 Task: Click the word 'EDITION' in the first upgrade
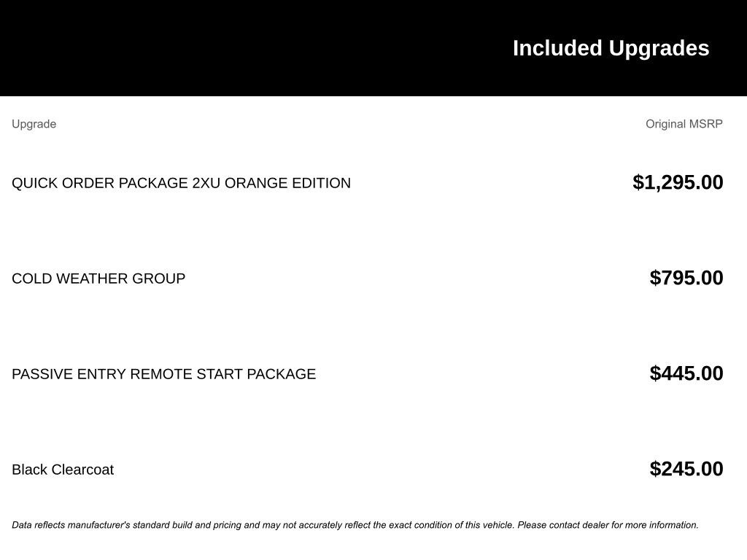(x=321, y=183)
